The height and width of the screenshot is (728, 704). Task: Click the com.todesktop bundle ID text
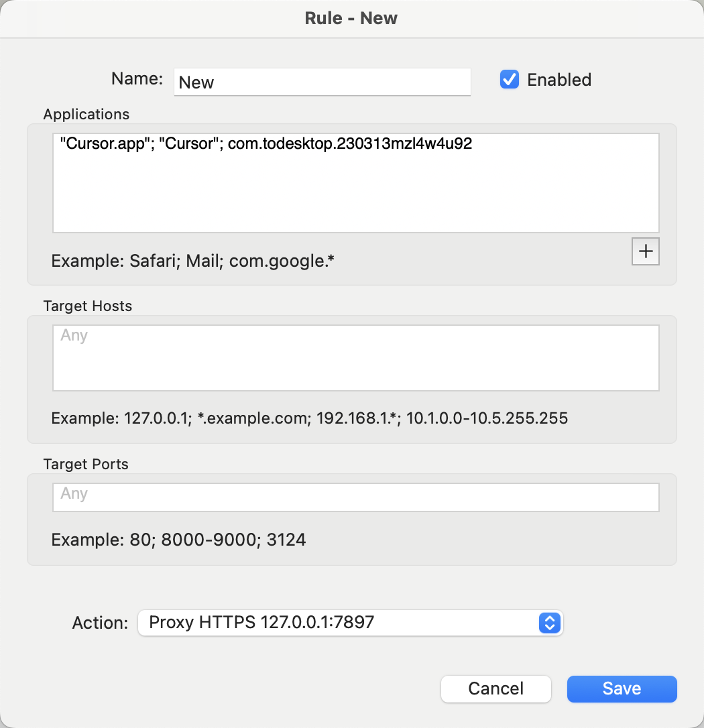coord(350,145)
